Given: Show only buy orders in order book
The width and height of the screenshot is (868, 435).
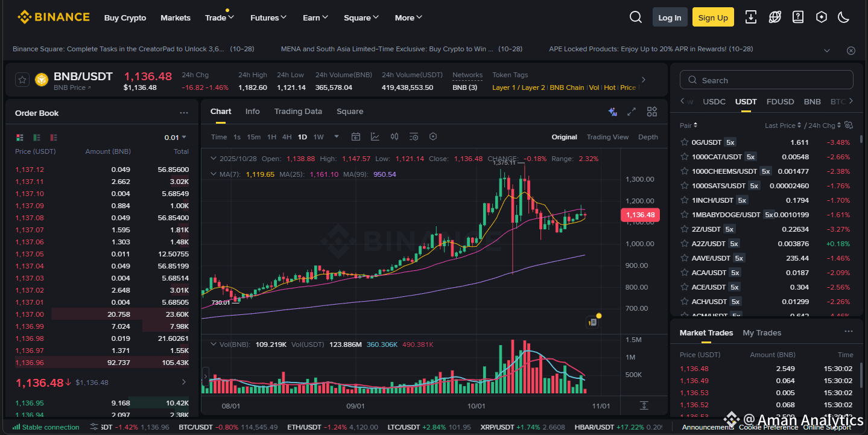Looking at the screenshot, I should click(x=37, y=138).
